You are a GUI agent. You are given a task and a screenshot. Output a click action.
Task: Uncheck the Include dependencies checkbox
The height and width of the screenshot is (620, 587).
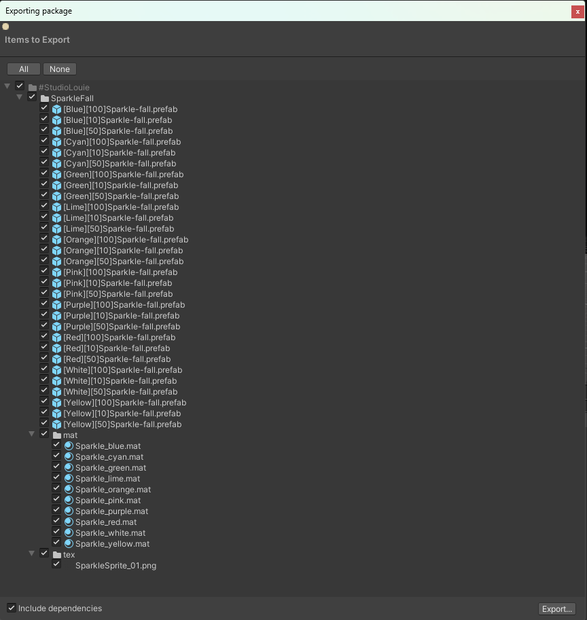click(x=11, y=608)
